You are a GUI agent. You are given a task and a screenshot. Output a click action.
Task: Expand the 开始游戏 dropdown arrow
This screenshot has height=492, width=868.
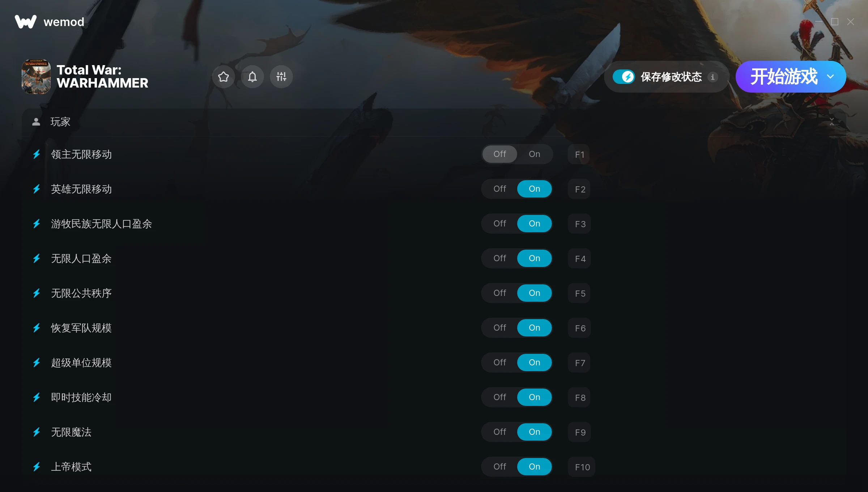830,77
